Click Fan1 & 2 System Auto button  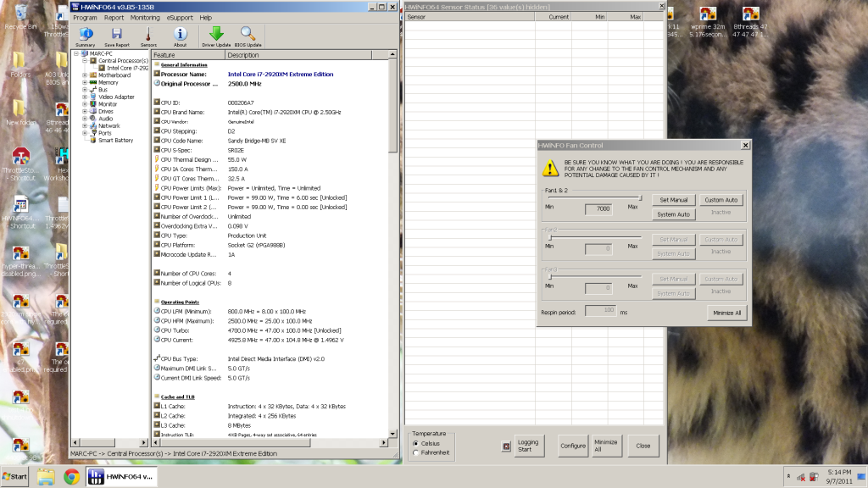point(673,214)
